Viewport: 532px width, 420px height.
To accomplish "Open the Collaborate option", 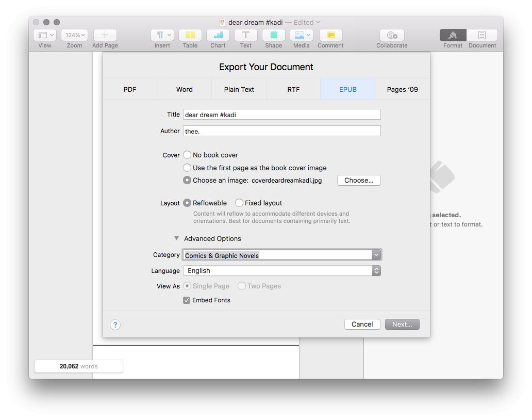I will pyautogui.click(x=392, y=35).
